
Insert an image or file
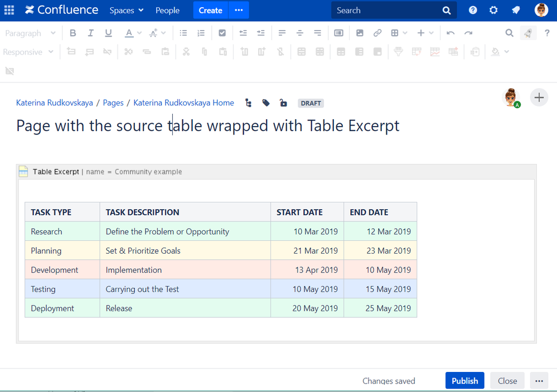tap(360, 33)
